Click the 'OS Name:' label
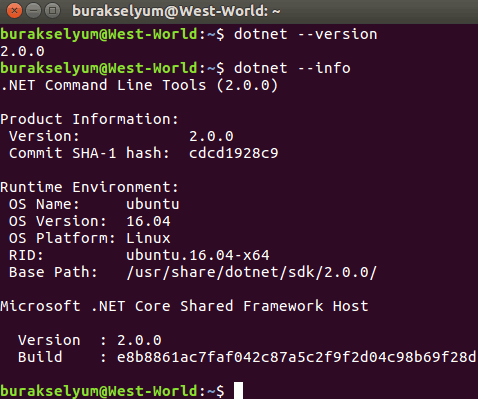 point(44,204)
